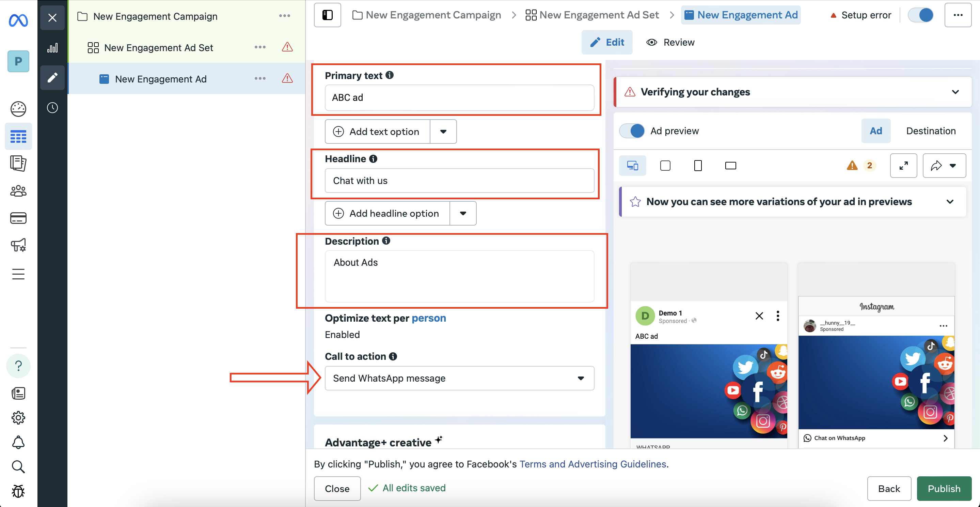Open more options for New Engagement Campaign
The image size is (980, 507).
(285, 16)
